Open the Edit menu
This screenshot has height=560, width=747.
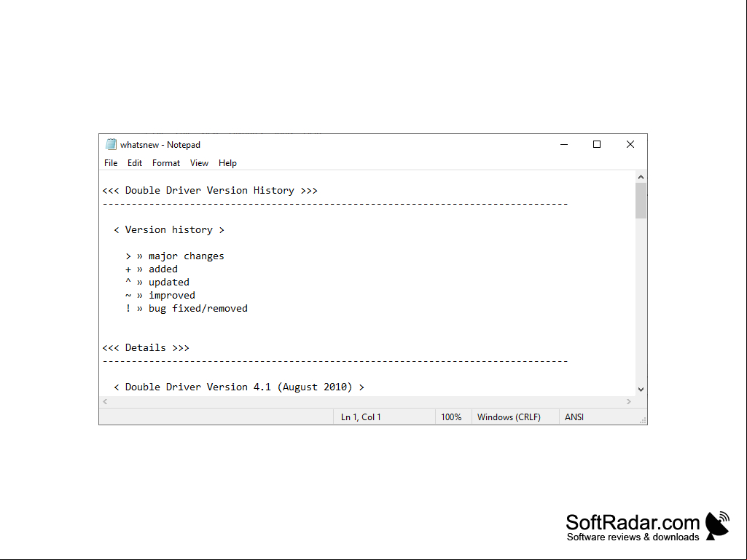134,163
